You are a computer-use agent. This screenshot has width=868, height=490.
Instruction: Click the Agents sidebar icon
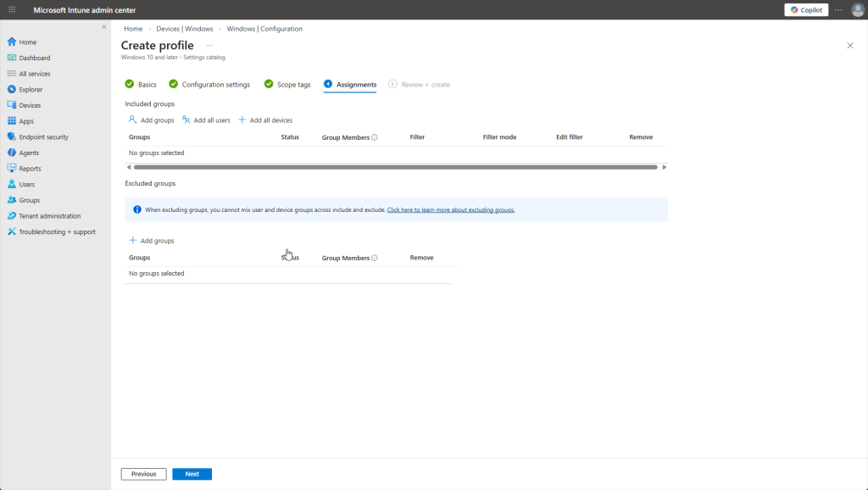point(12,153)
